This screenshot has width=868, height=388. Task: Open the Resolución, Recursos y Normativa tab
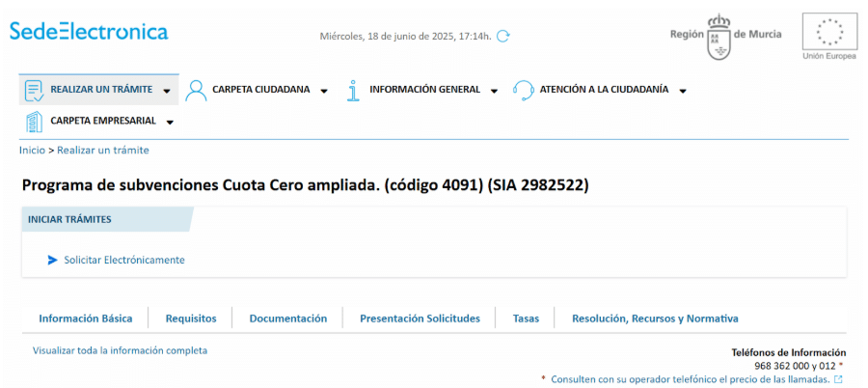click(x=655, y=319)
